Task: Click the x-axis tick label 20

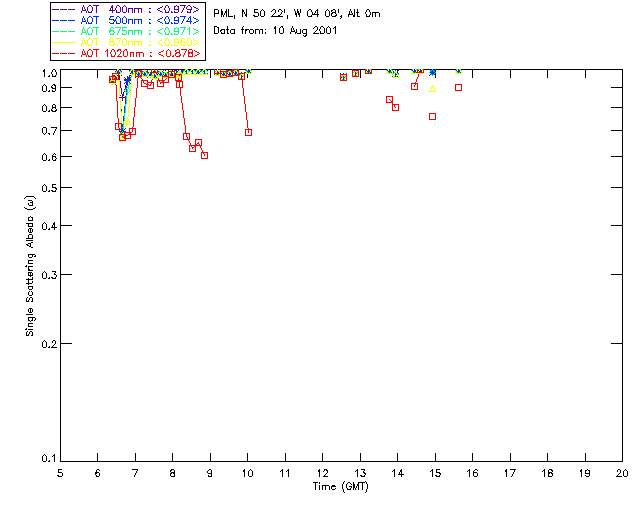Action: [622, 473]
